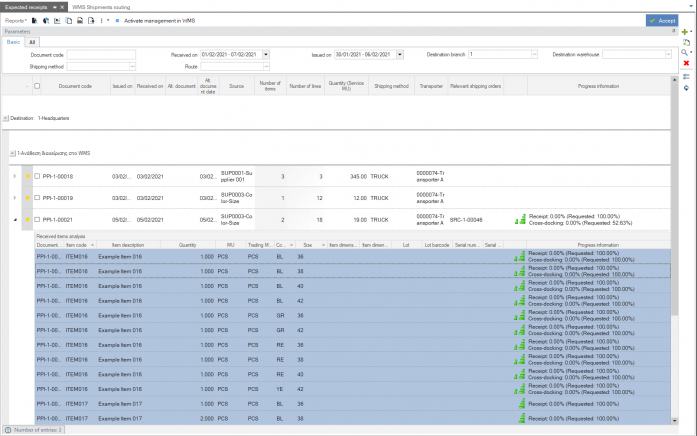The width and height of the screenshot is (697, 436).
Task: Click the magnifier search icon in the right sidebar
Action: click(685, 52)
